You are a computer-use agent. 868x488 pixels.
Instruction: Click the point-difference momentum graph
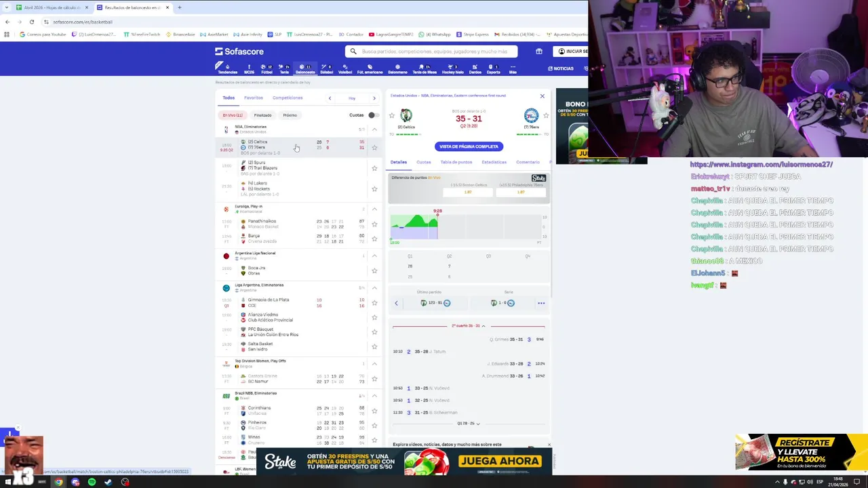pyautogui.click(x=468, y=227)
